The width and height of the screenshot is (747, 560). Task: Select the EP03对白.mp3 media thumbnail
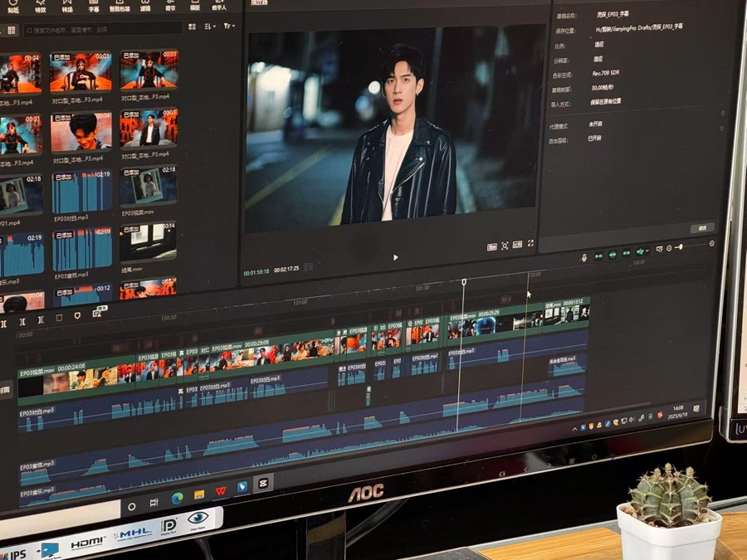(82, 192)
